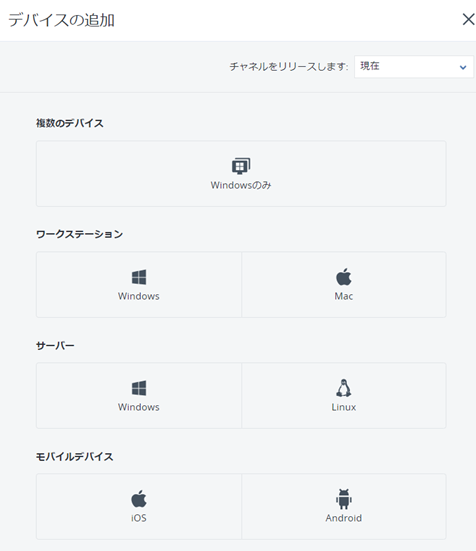Image resolution: width=476 pixels, height=551 pixels.
Task: Close the デバイスの追加 dialog
Action: 468,19
